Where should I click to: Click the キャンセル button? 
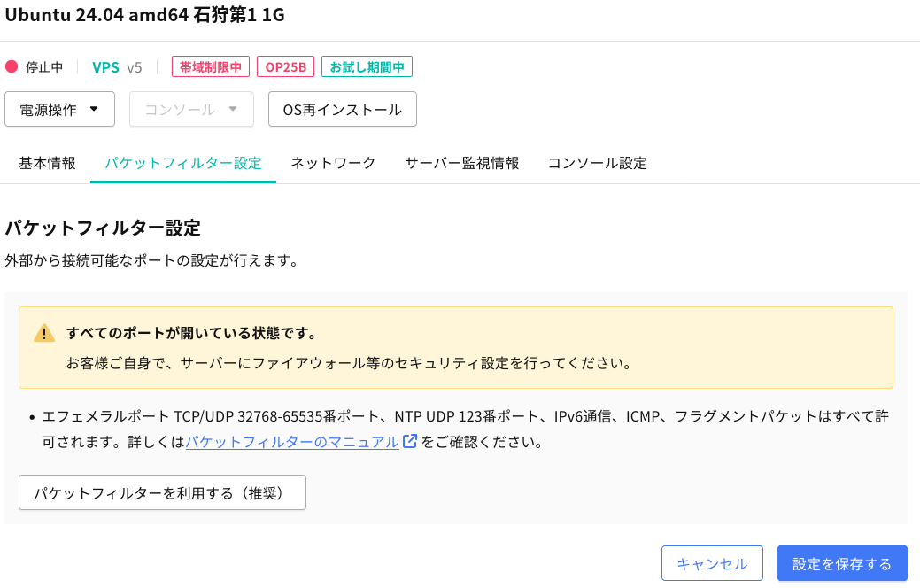(712, 562)
